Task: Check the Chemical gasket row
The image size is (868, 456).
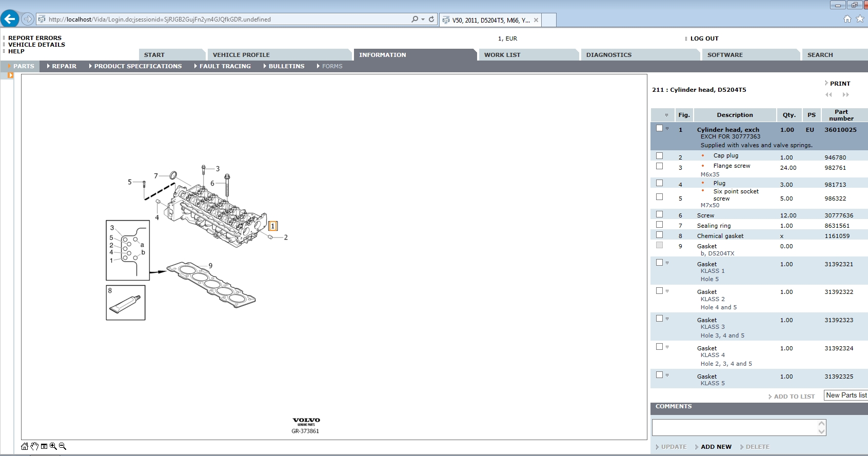Action: tap(659, 234)
